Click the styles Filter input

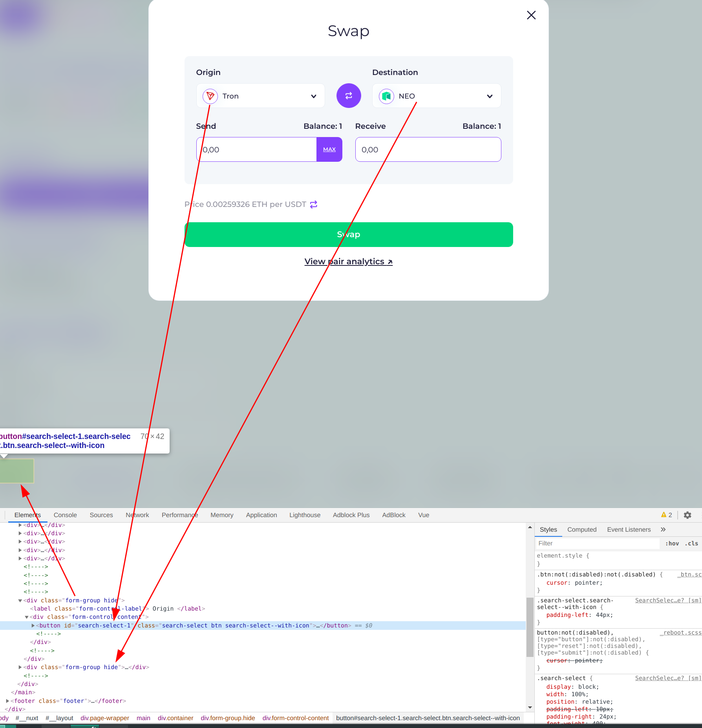pyautogui.click(x=598, y=543)
